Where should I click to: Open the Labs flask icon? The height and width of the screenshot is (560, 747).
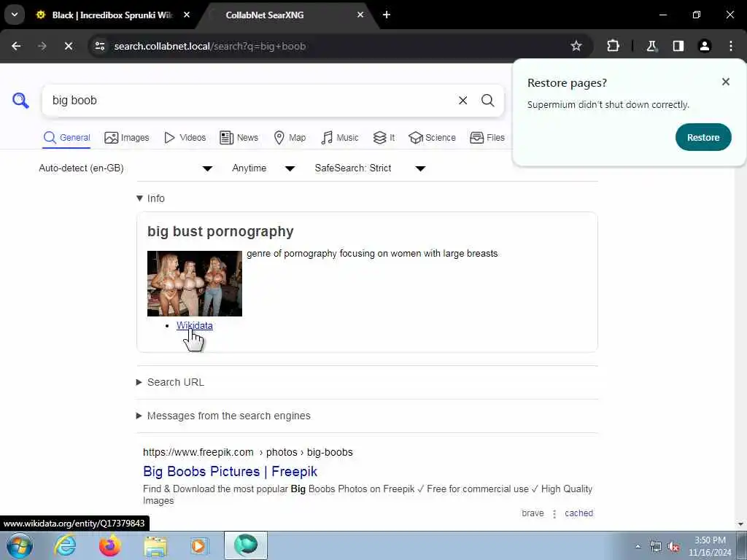tap(651, 46)
